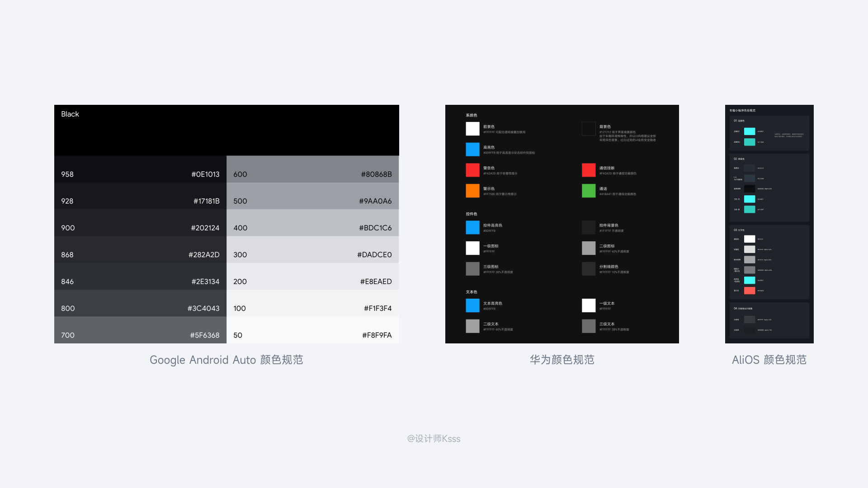
Task: Select the AliOS 03 section heading
Action: (x=739, y=230)
